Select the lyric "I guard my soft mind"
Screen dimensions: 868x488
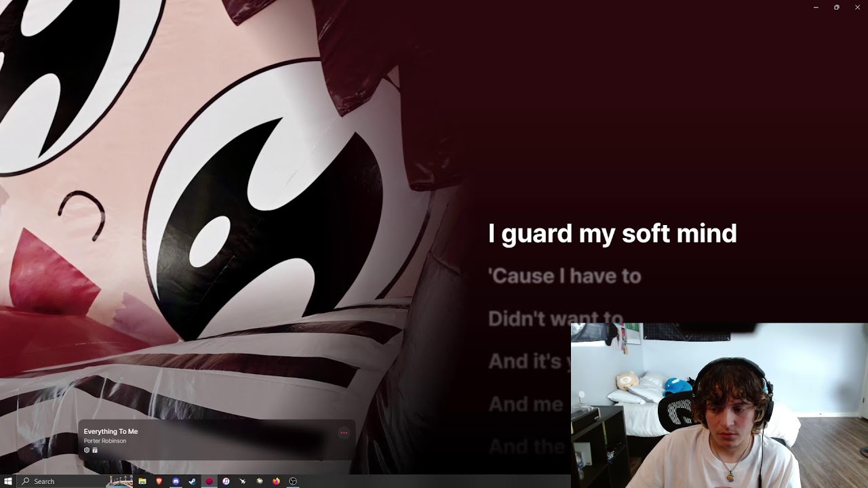coord(612,233)
